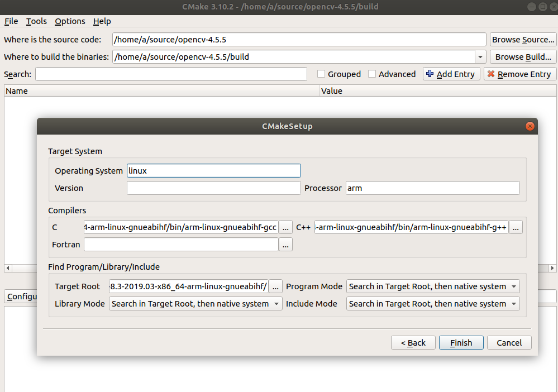
Task: Click the Fortran compiler path field
Action: click(x=181, y=245)
